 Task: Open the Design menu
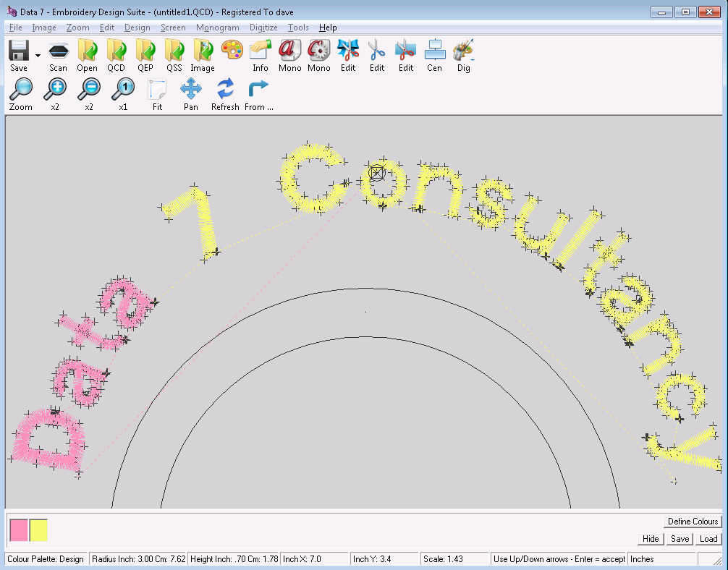(137, 27)
